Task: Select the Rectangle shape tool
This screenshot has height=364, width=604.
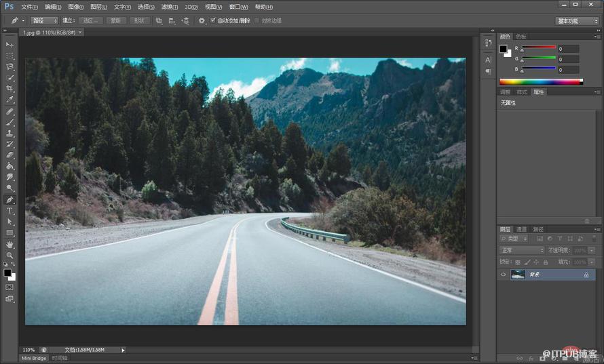Action: point(10,232)
